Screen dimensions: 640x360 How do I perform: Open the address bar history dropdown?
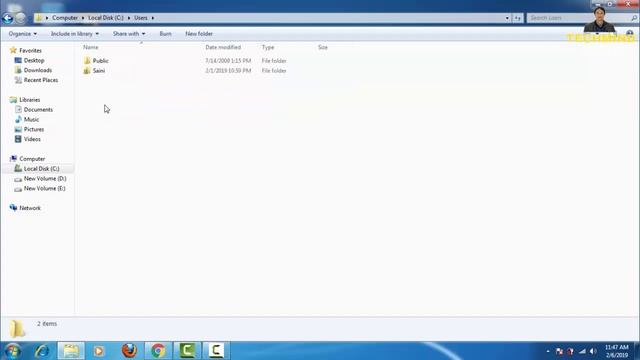pos(507,18)
